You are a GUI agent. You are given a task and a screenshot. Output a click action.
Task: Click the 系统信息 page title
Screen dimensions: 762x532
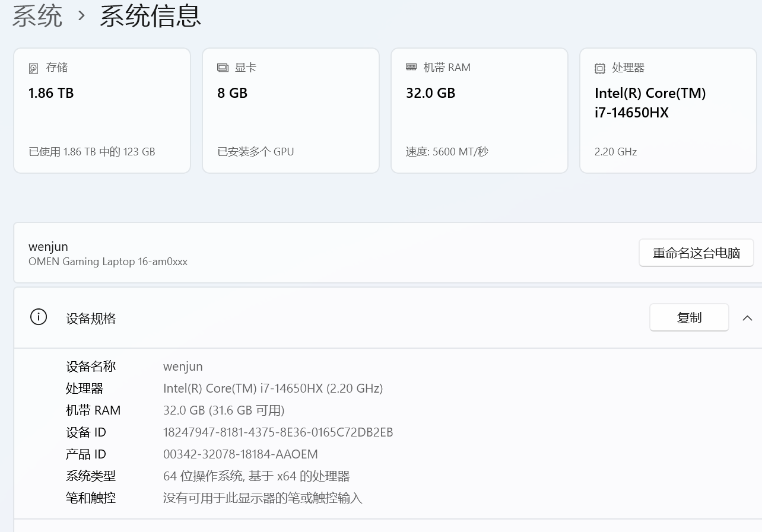point(151,16)
